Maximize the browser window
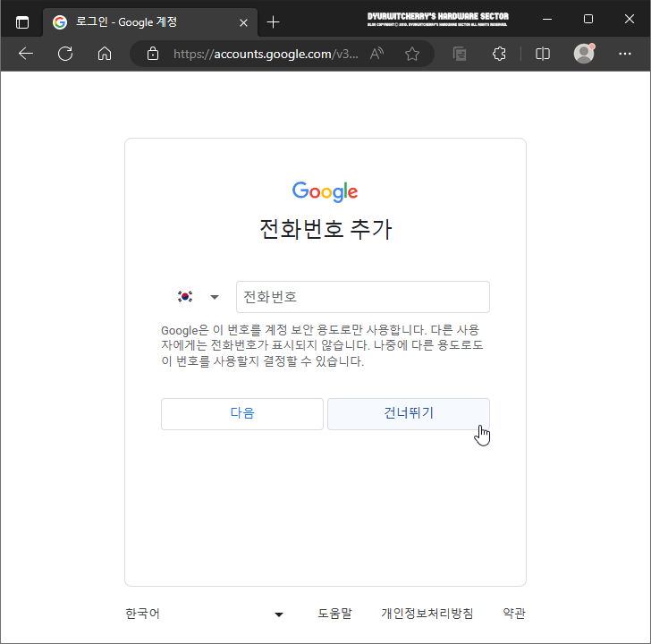This screenshot has width=651, height=644. (588, 19)
